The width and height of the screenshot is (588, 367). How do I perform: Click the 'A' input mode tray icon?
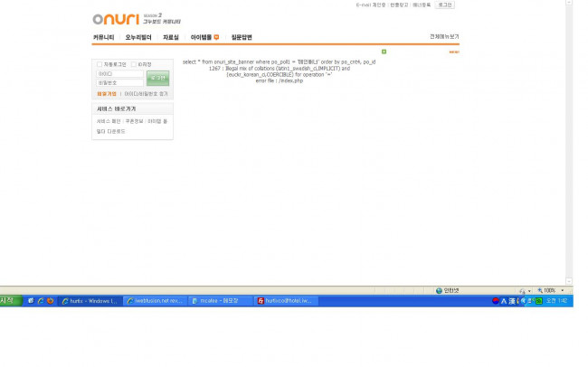click(504, 301)
